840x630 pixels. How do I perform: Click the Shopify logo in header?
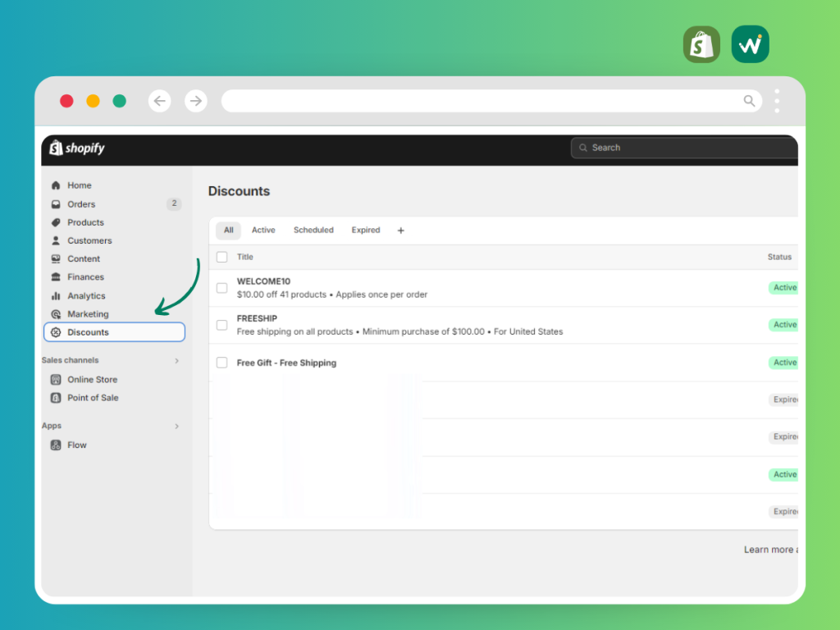pyautogui.click(x=76, y=148)
